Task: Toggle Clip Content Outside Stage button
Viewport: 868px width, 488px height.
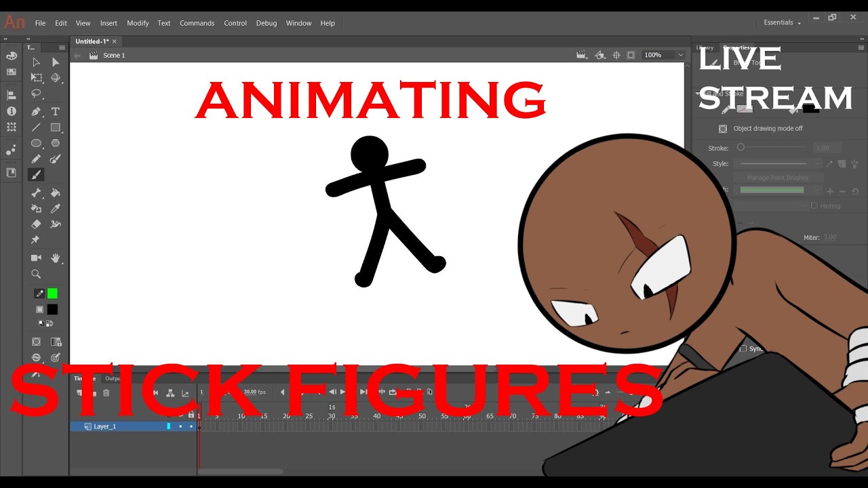Action: [x=631, y=55]
